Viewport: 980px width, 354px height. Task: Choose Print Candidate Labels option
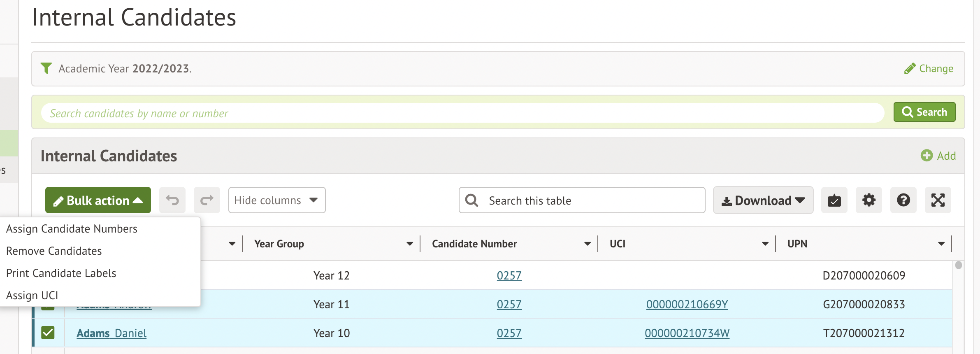point(61,273)
